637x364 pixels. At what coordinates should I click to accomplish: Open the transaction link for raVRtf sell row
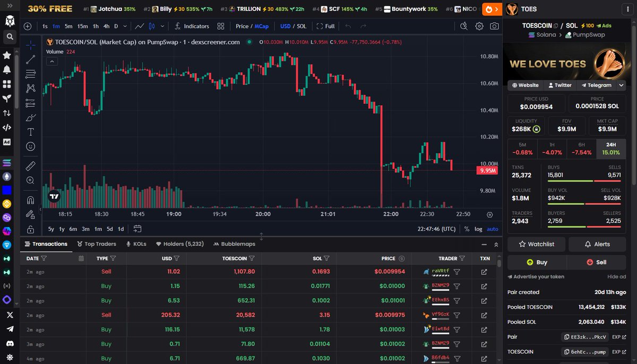pos(484,272)
